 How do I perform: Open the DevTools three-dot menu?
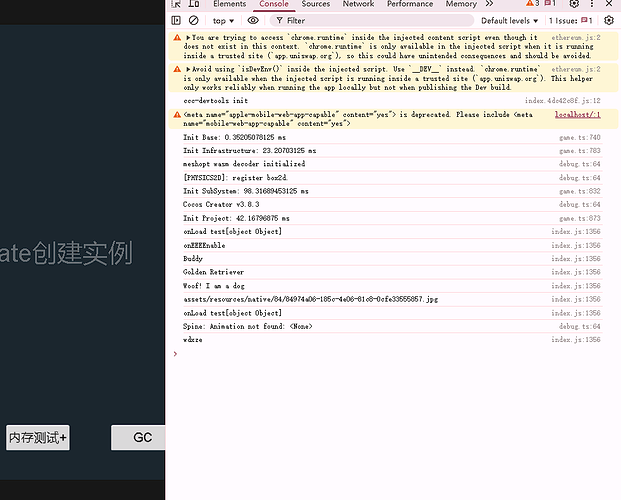tap(592, 4)
